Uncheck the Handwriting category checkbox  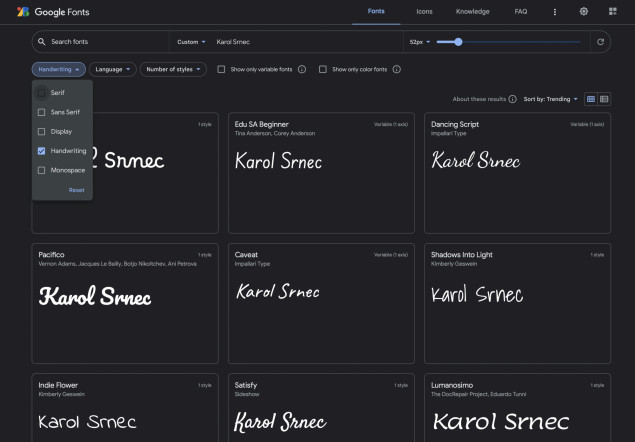coord(41,150)
